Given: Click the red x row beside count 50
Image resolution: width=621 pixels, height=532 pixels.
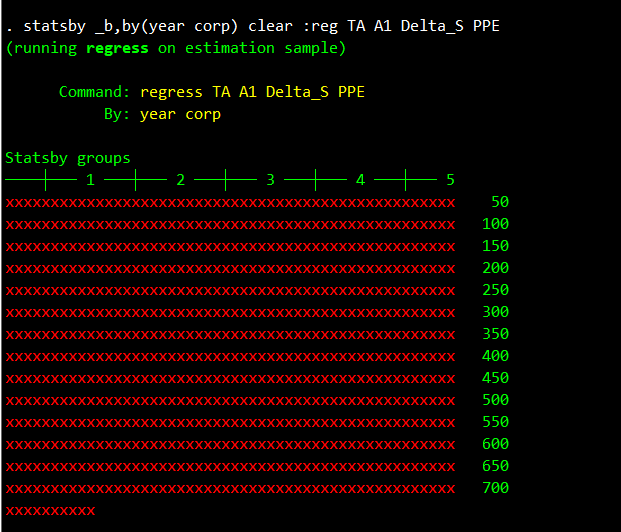Looking at the screenshot, I should point(230,203).
